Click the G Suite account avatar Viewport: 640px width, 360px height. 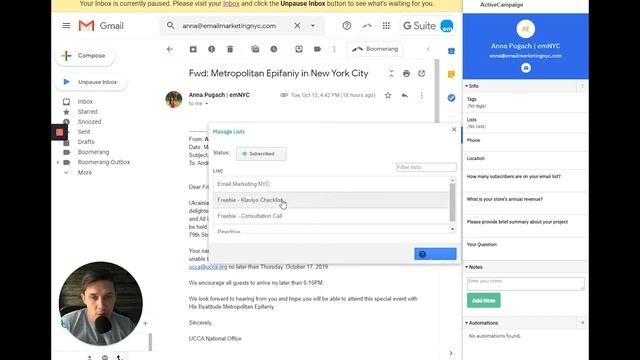pos(447,26)
